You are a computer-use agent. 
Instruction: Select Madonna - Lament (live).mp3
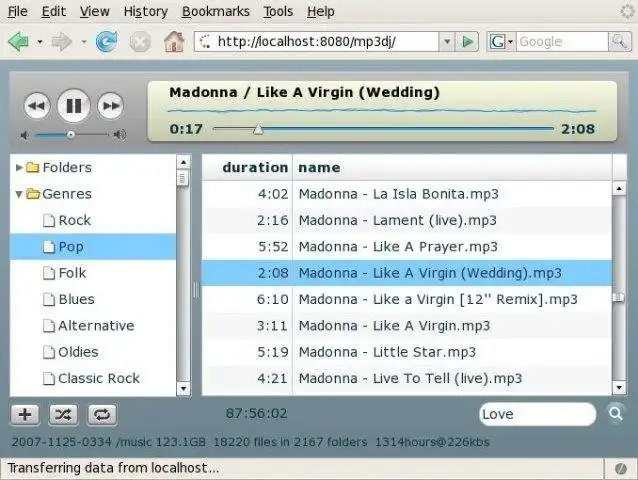407,220
